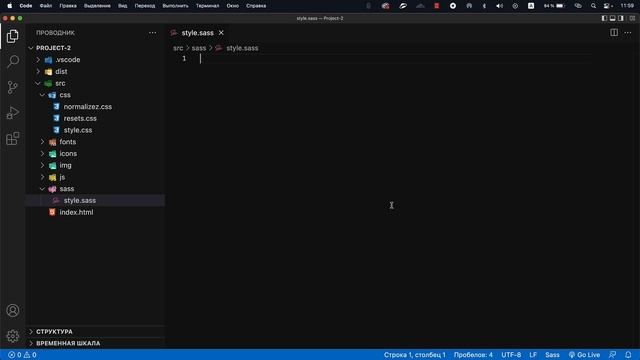Viewport: 640px width, 360px height.
Task: Click Строка 1, столбец 1 position indicator
Action: [x=415, y=355]
